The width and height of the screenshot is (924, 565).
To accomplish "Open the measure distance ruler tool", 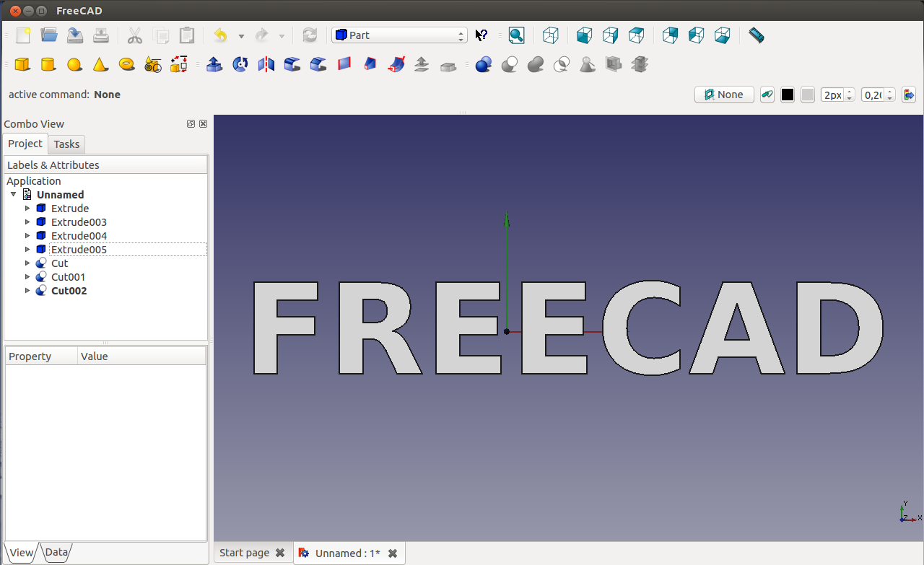I will point(756,35).
